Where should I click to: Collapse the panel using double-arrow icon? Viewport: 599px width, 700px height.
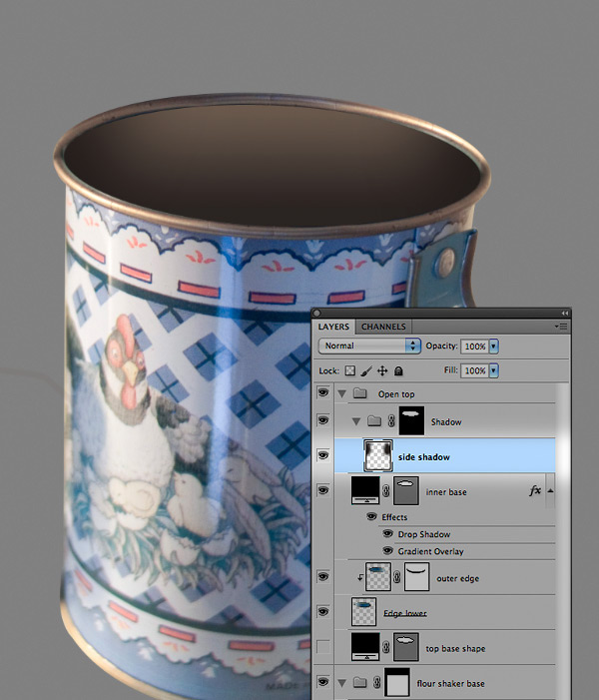click(x=565, y=313)
